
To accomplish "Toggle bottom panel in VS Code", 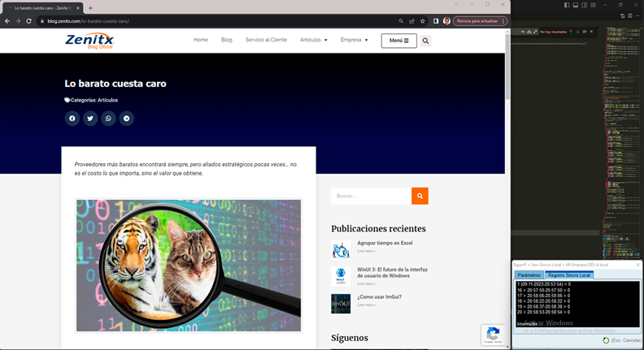I will (x=576, y=5).
